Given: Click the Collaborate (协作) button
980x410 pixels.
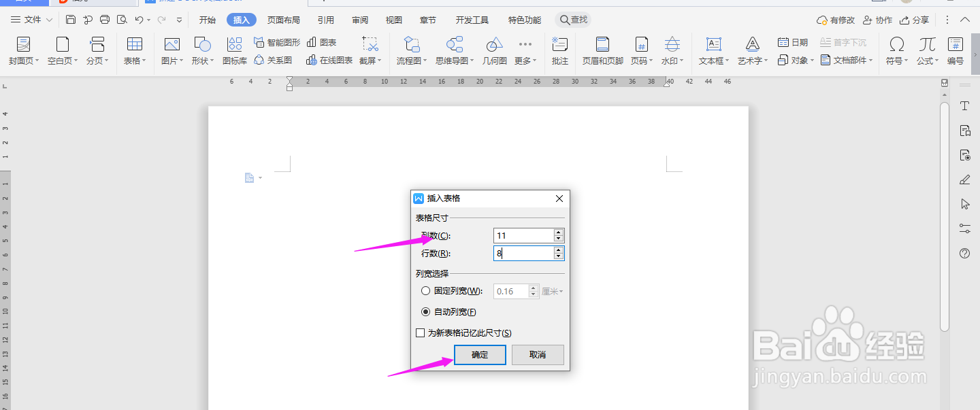Looking at the screenshot, I should pyautogui.click(x=877, y=20).
